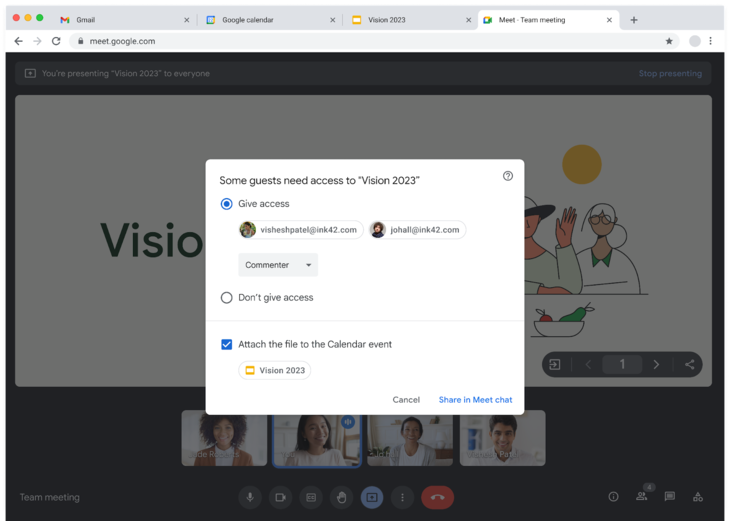Open meeting details info icon
The height and width of the screenshot is (525, 729).
point(613,497)
